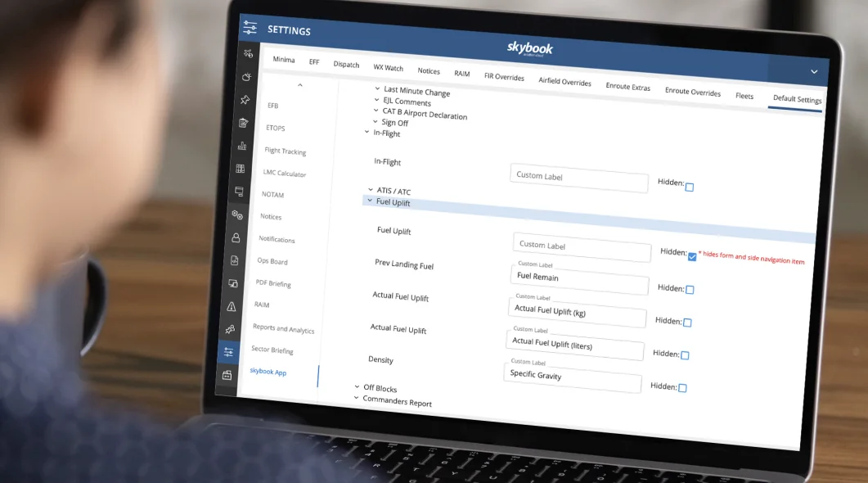Open the clipboard edit icon in sidebar
Image resolution: width=868 pixels, height=483 pixels.
[x=243, y=123]
